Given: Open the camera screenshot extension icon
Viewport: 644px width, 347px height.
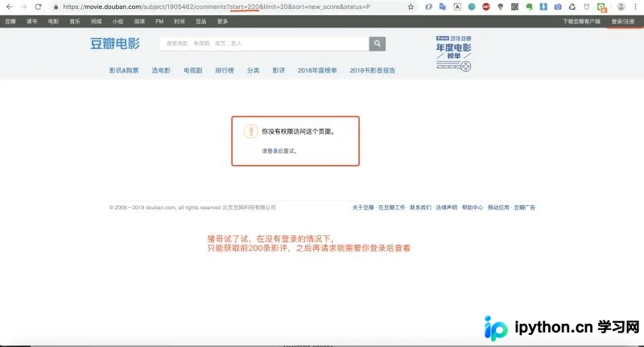Looking at the screenshot, I should coord(558,7).
